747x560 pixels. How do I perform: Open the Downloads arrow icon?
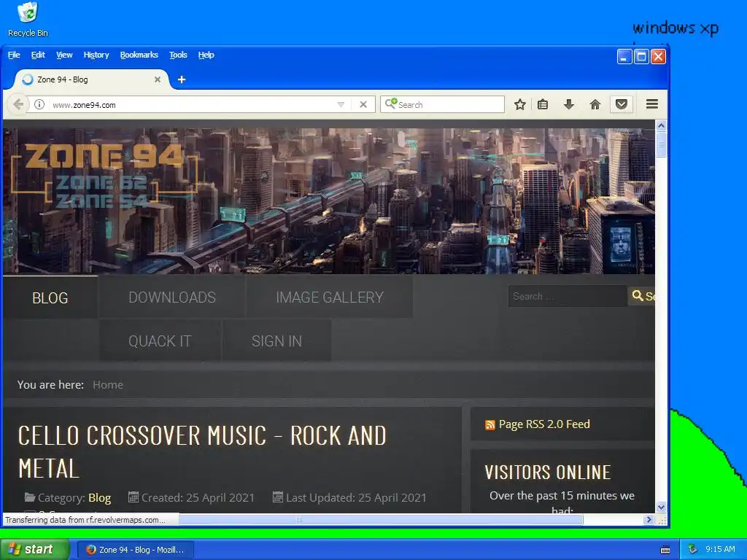click(569, 104)
